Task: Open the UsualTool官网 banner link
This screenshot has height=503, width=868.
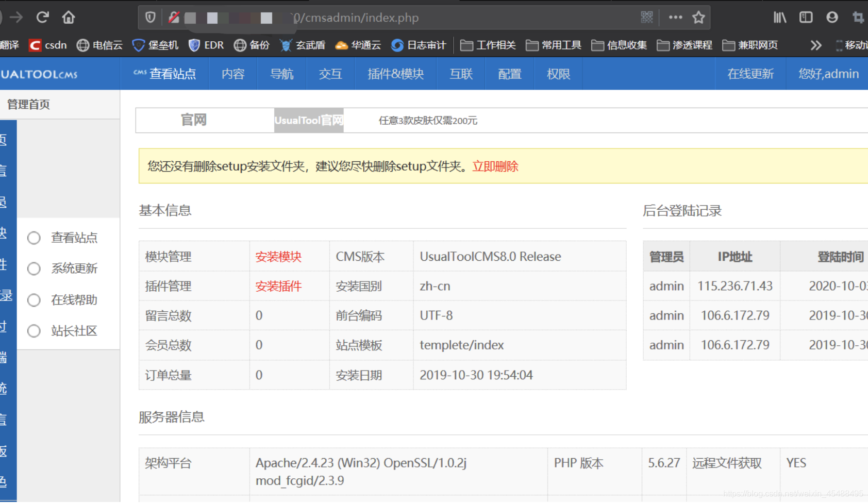Action: tap(309, 121)
